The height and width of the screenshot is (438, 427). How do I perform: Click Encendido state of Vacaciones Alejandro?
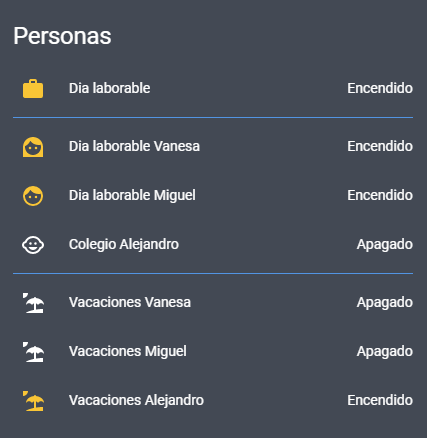coord(380,400)
